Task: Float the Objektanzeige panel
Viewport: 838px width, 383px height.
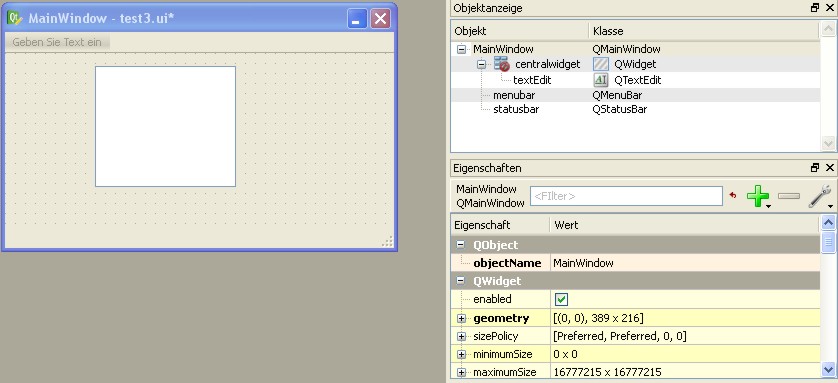Action: pos(814,7)
